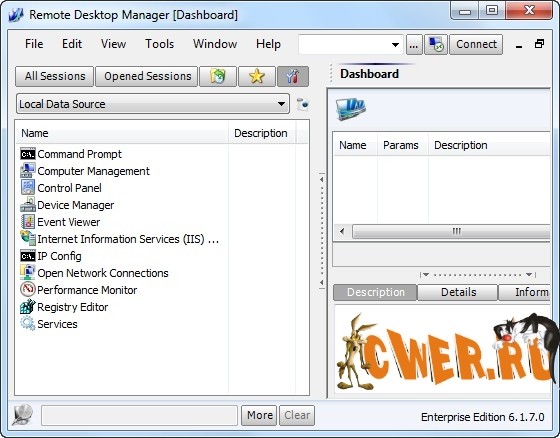Click the Open Network Connections icon
560x438 pixels.
point(28,273)
